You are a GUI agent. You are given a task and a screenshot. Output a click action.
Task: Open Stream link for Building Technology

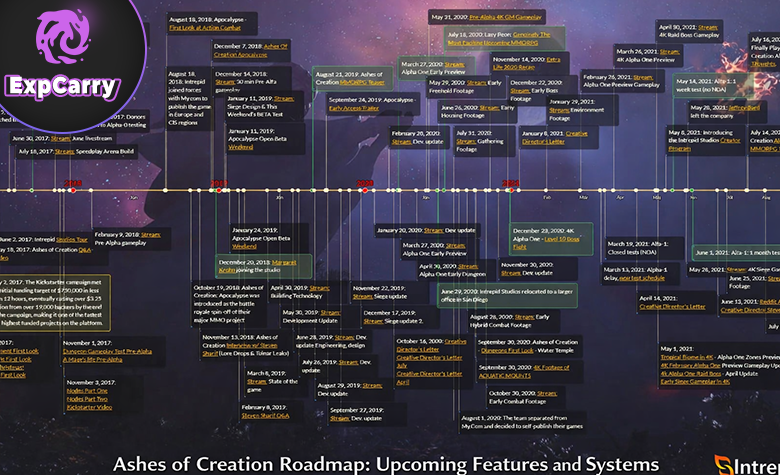pos(319,287)
